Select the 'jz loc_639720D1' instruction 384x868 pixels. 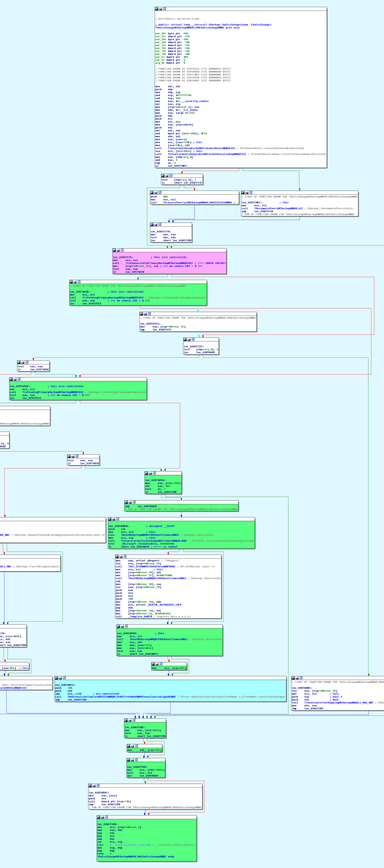click(x=171, y=166)
